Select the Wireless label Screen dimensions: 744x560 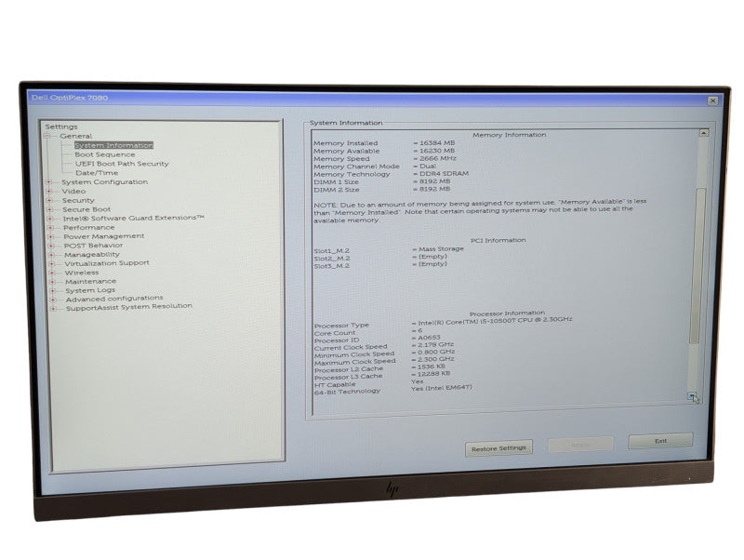(x=82, y=273)
